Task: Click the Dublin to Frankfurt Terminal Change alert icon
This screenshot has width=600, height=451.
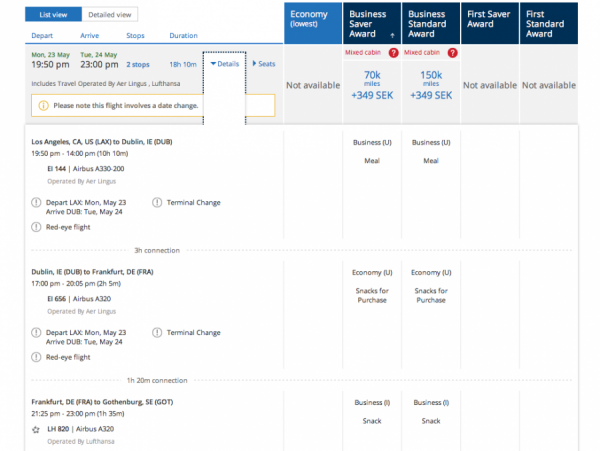Action: tap(158, 332)
